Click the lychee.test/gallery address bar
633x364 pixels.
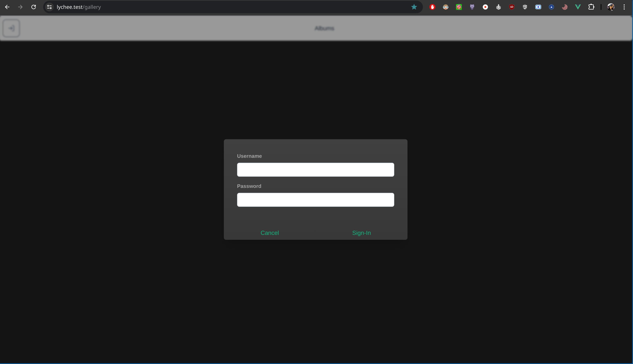(x=233, y=7)
